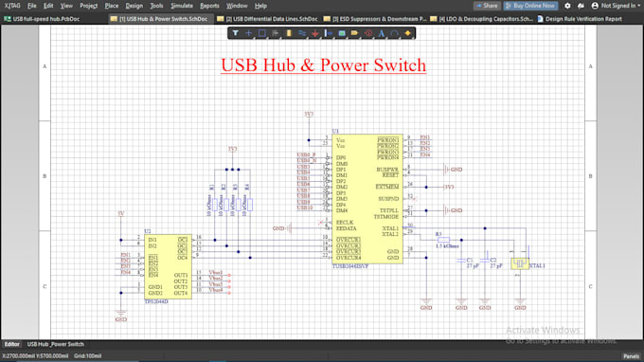Open Design Rule Verification Report tab
The image size is (644, 362).
click(580, 19)
